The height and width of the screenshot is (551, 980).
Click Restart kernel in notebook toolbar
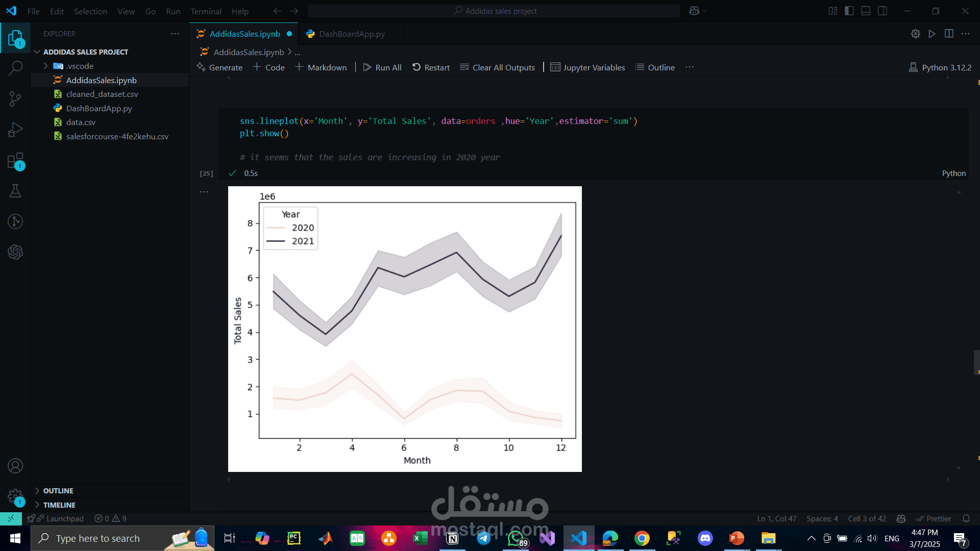[x=431, y=67]
